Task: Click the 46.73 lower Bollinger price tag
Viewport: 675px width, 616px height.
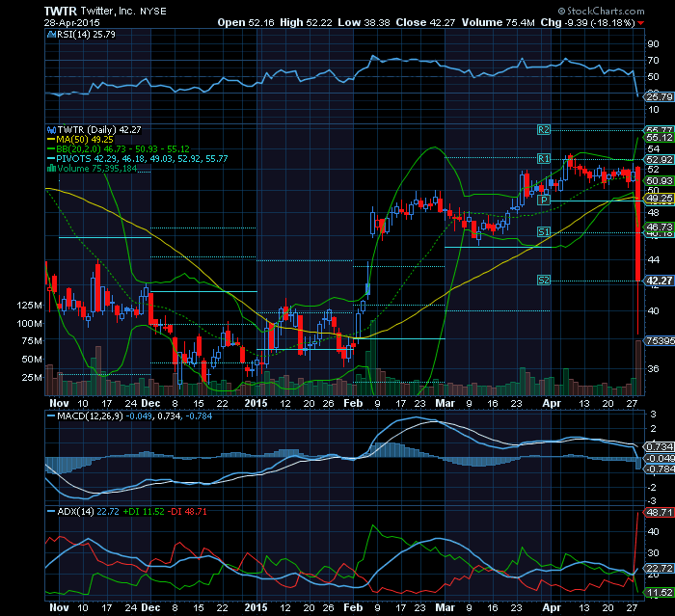Action: coord(659,227)
